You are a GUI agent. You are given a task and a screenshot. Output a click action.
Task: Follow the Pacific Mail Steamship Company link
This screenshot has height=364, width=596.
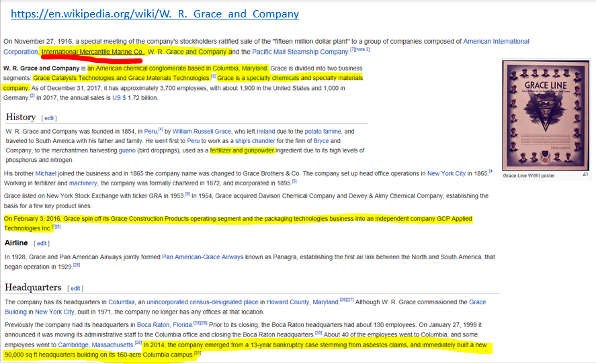300,52
